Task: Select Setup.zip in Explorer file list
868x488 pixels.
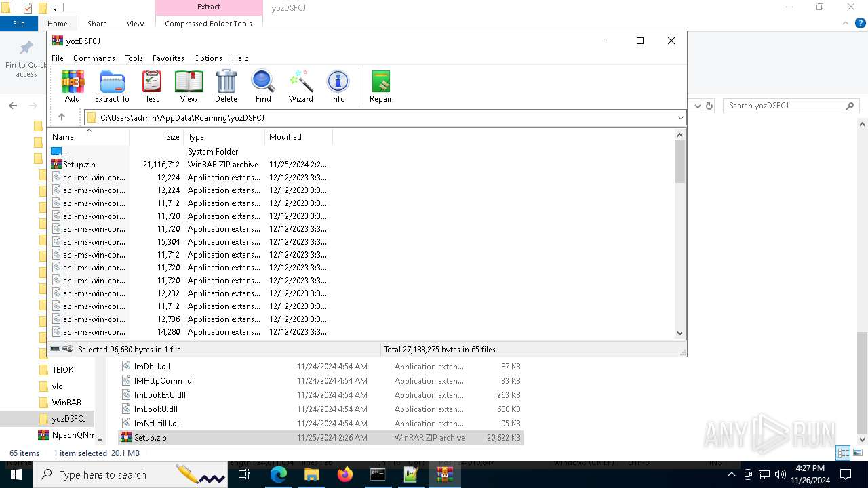Action: (321, 438)
